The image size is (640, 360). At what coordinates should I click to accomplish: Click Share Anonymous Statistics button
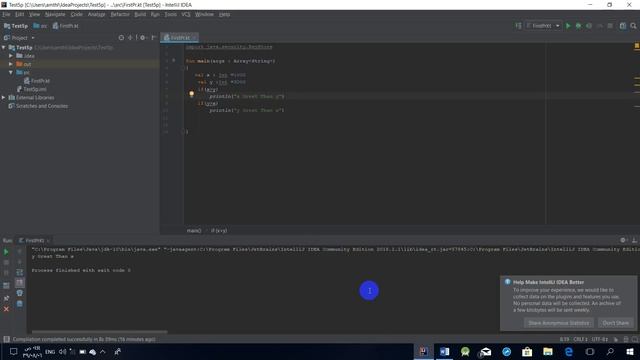pos(559,323)
